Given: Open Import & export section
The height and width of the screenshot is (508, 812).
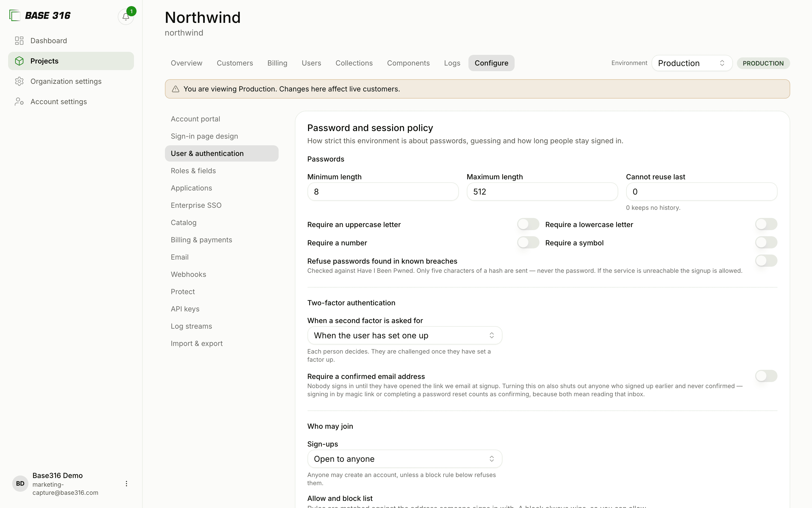Looking at the screenshot, I should [x=222, y=343].
